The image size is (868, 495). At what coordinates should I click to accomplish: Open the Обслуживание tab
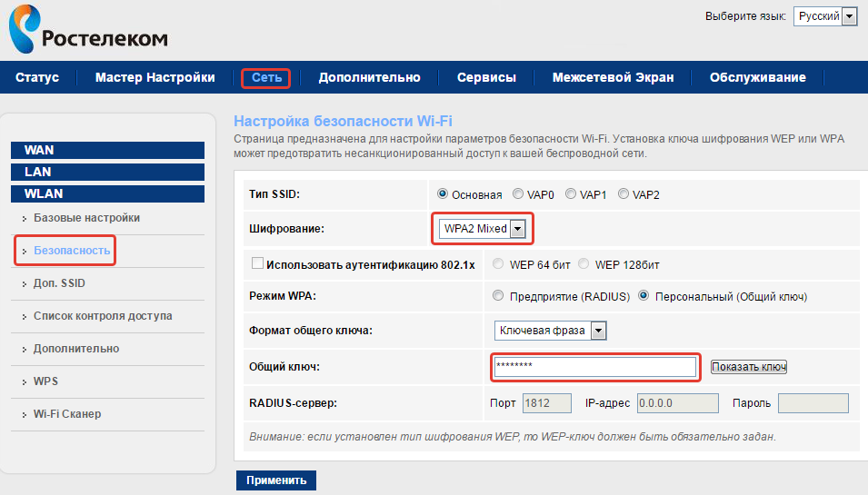pyautogui.click(x=757, y=77)
